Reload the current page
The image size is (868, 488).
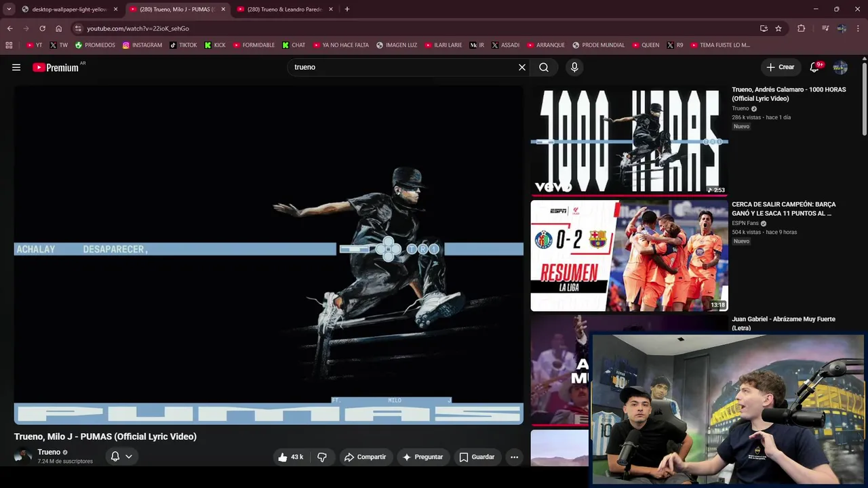pos(42,28)
